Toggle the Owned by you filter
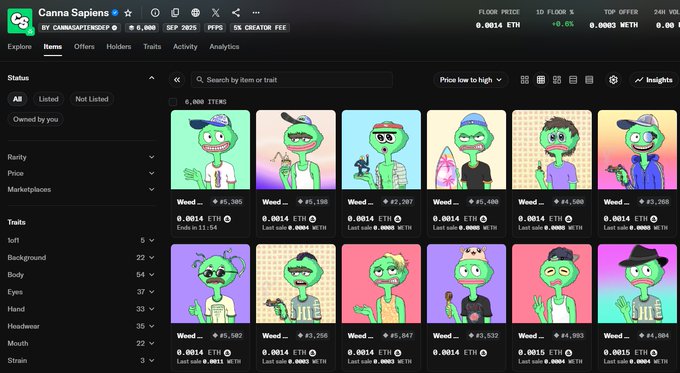This screenshot has width=680, height=373. [36, 119]
